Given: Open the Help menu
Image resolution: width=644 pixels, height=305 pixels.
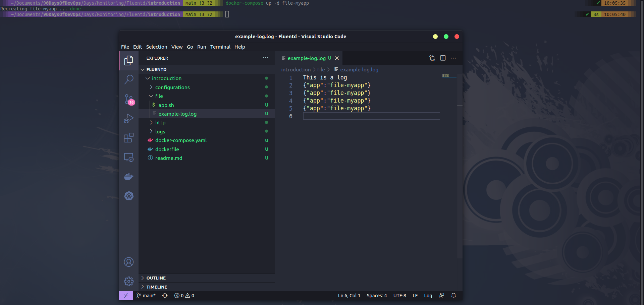Looking at the screenshot, I should pos(239,47).
